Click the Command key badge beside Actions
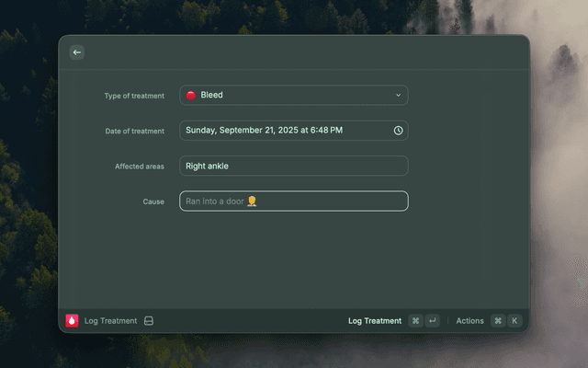 498,321
